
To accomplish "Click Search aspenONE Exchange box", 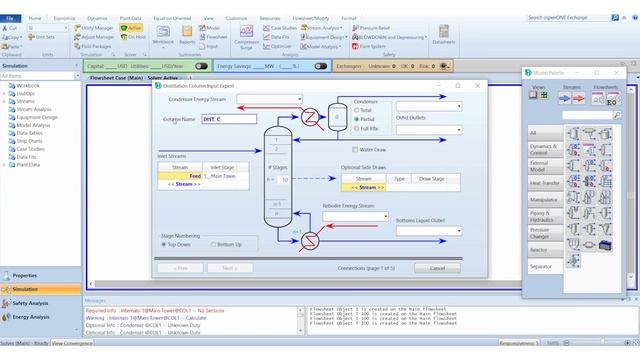I will [x=569, y=18].
